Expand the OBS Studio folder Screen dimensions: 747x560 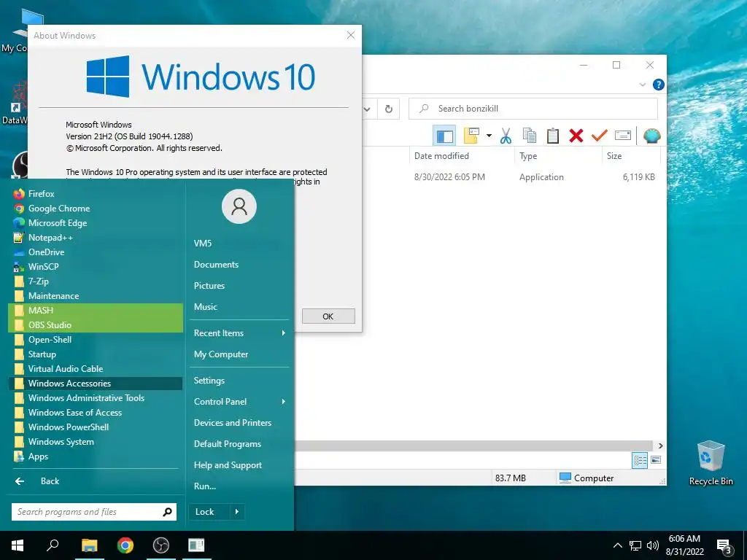(x=96, y=325)
